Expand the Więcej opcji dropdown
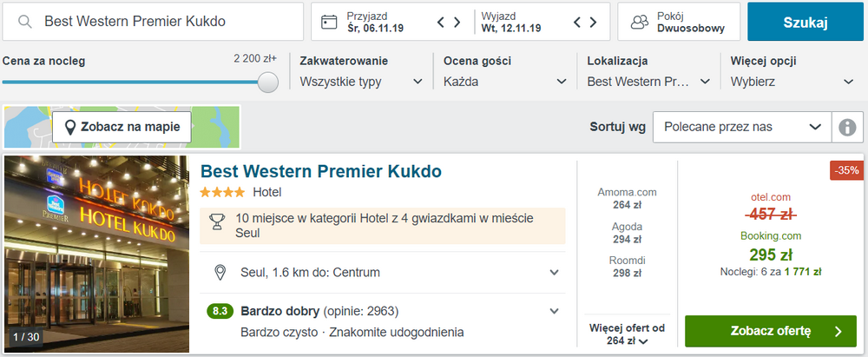The width and height of the screenshot is (868, 357). click(792, 82)
